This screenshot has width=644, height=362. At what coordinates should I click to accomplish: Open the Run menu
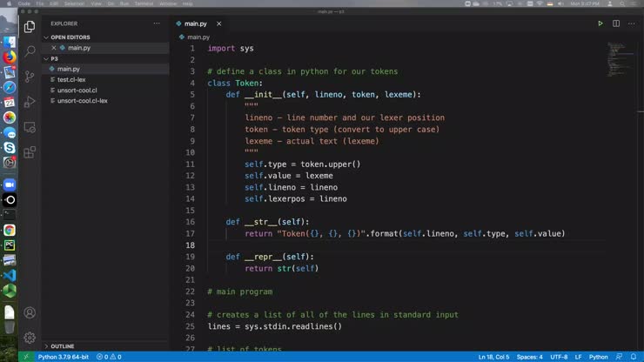[124, 3]
